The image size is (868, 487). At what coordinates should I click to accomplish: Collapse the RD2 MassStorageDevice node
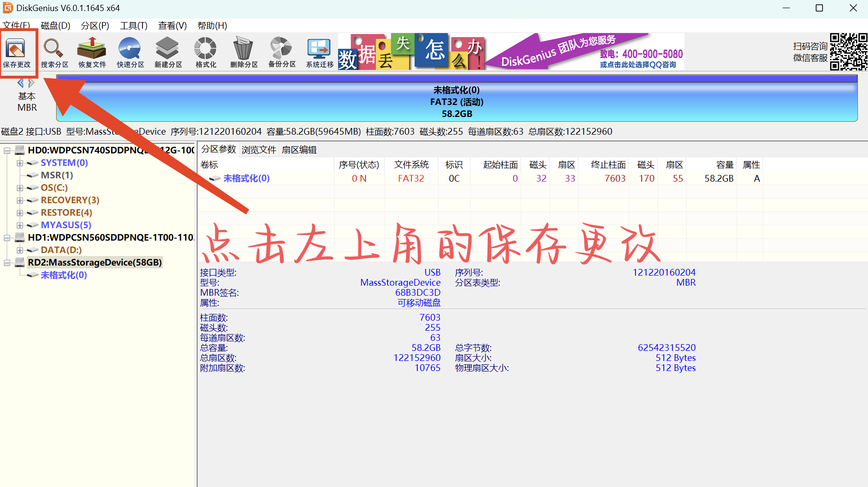(x=7, y=263)
